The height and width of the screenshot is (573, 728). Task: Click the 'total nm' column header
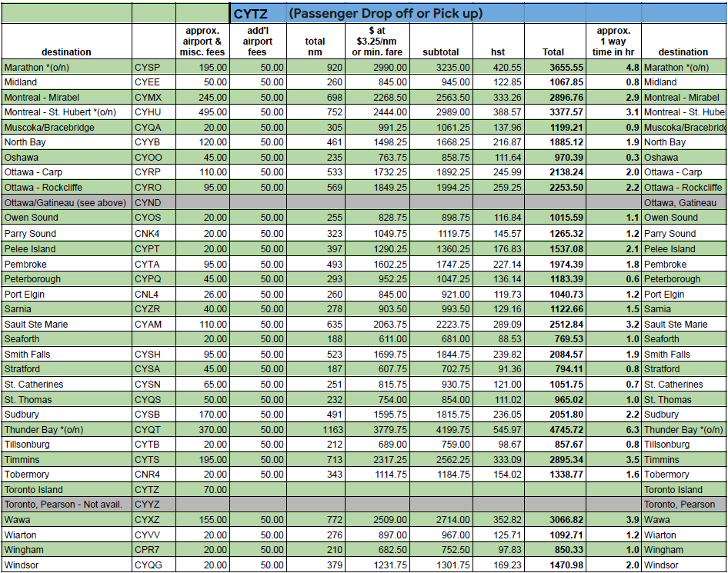(315, 46)
